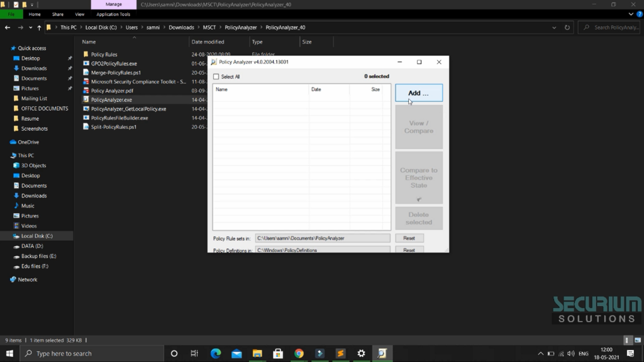The width and height of the screenshot is (644, 362).
Task: Select Split-PolicyRules.ps1 file
Action: pos(113,127)
